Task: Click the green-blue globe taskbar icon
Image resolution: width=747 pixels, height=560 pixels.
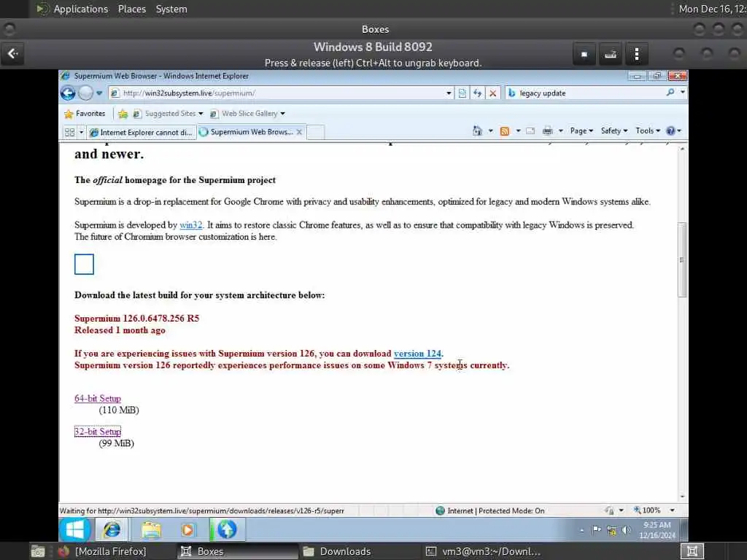Action: pos(227,529)
